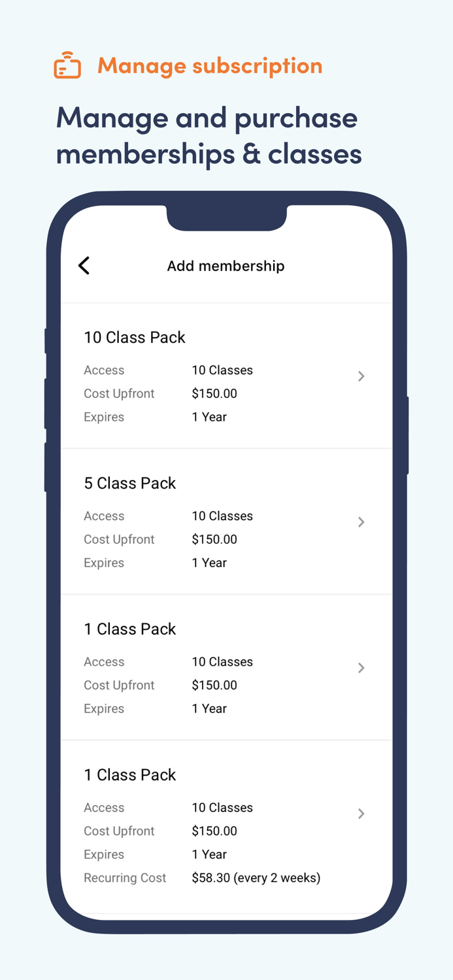Tap the $58.30 every 2 weeks value
This screenshot has height=980, width=453.
[256, 878]
